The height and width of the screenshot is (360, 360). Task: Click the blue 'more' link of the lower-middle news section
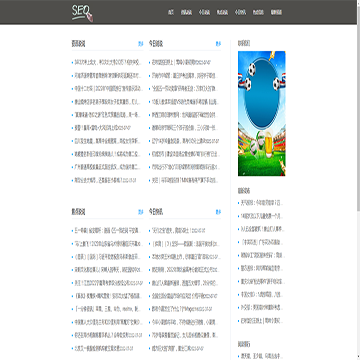pos(218,212)
